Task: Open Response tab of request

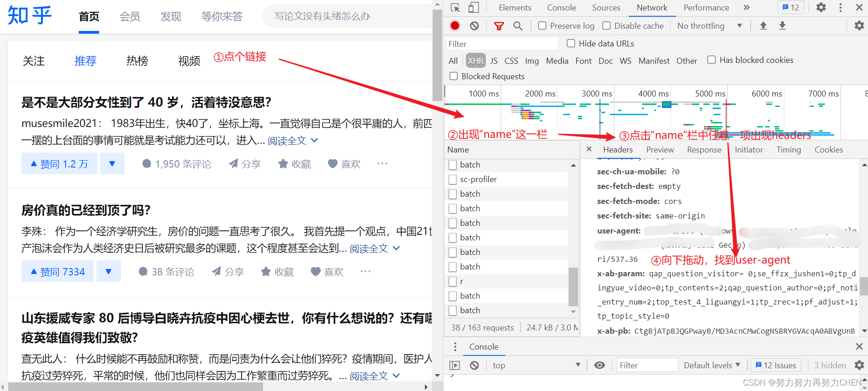Action: click(x=704, y=149)
